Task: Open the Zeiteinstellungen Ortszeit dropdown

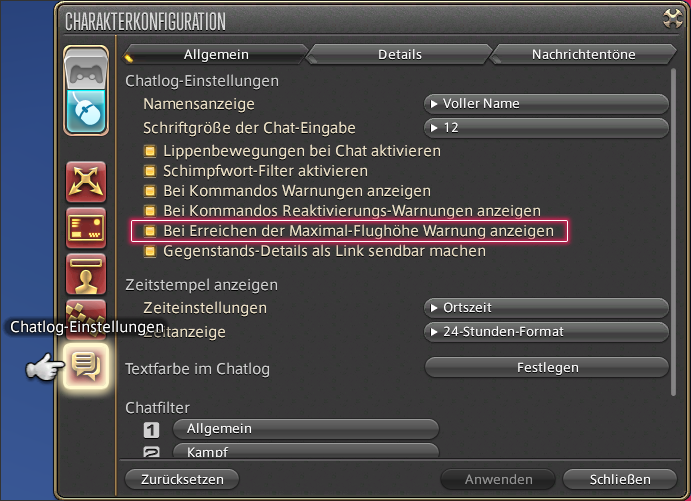Action: tap(546, 308)
